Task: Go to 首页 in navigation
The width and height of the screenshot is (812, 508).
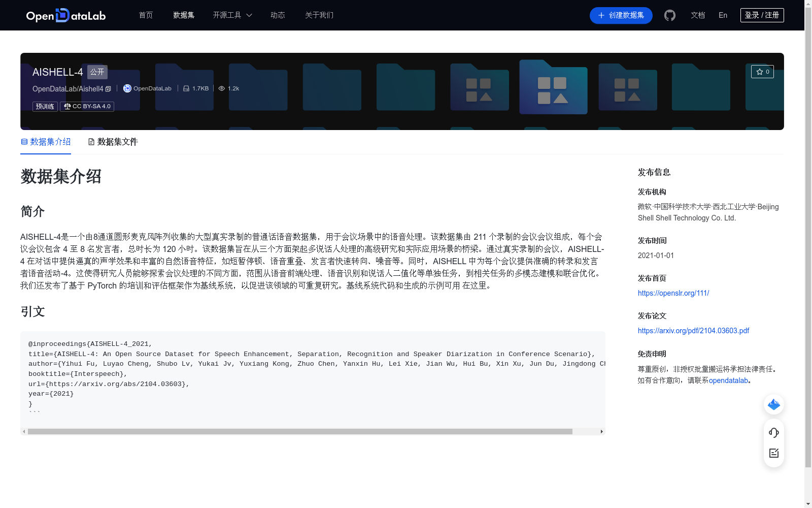Action: (146, 15)
